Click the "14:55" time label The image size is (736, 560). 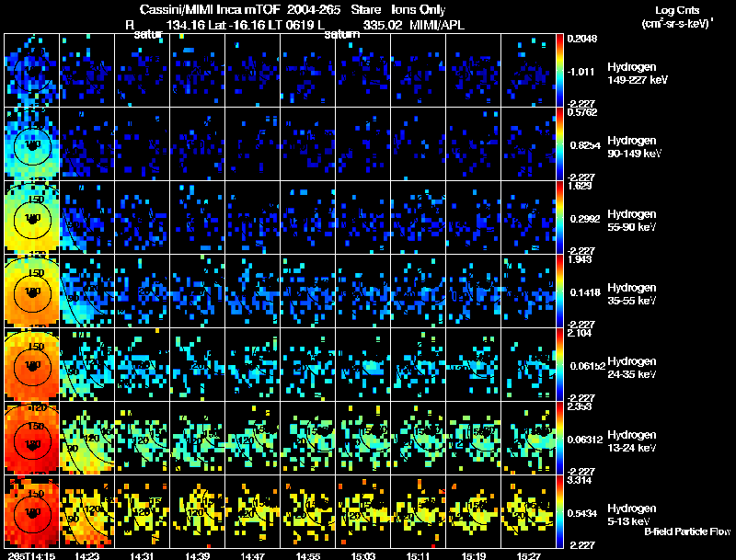tap(308, 555)
